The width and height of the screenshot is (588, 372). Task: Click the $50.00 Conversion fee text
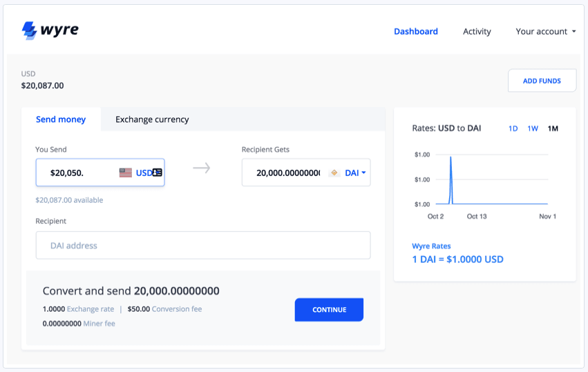[x=164, y=309]
